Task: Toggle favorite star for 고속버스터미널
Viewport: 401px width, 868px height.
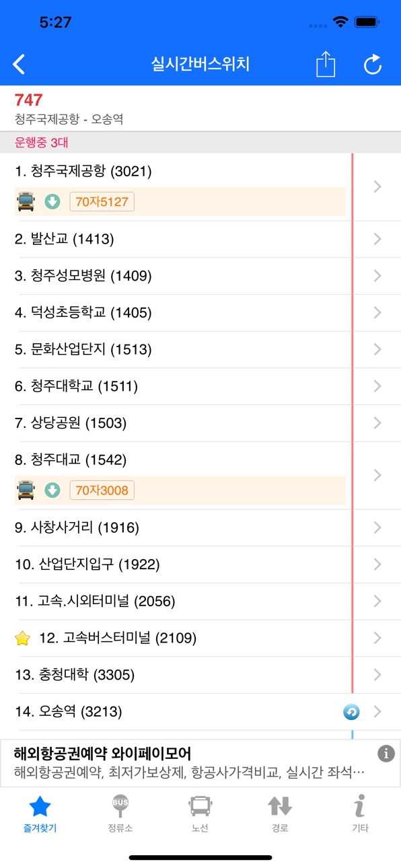Action: [x=22, y=638]
